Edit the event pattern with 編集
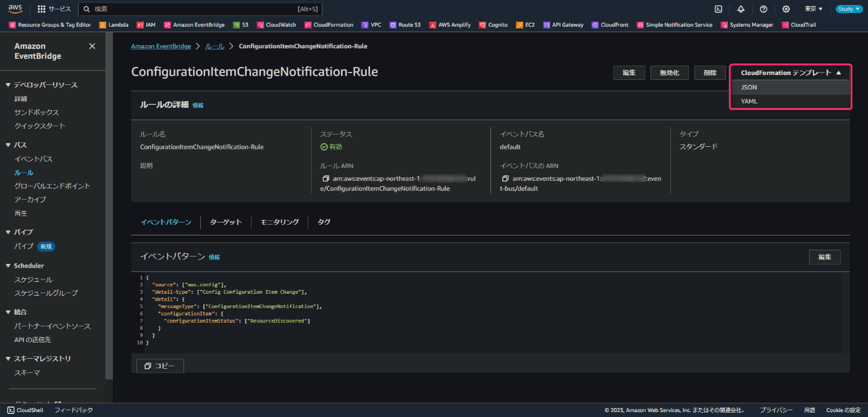The image size is (868, 417). coord(825,257)
